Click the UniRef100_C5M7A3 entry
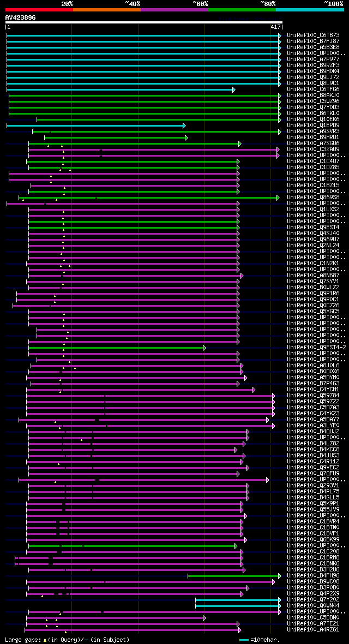The width and height of the screenshot is (349, 644). [313, 408]
